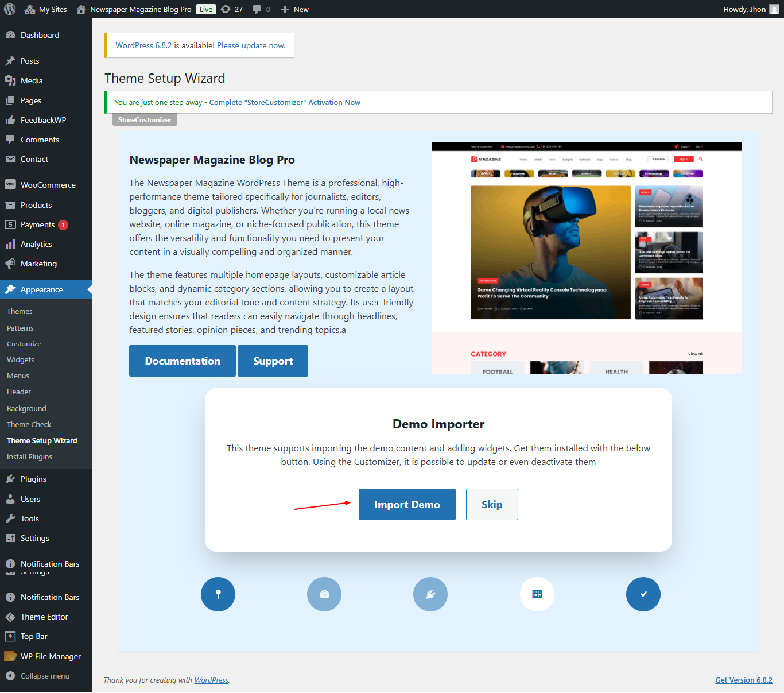This screenshot has height=693, width=784.
Task: Open the 27 pending updates icon
Action: [x=232, y=9]
